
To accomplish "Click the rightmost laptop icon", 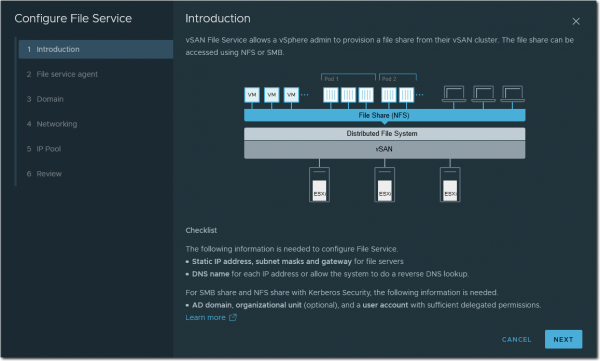I will click(512, 94).
